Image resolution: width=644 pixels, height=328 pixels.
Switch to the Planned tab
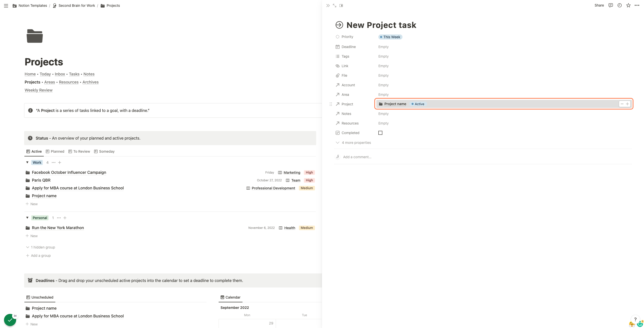coord(55,151)
